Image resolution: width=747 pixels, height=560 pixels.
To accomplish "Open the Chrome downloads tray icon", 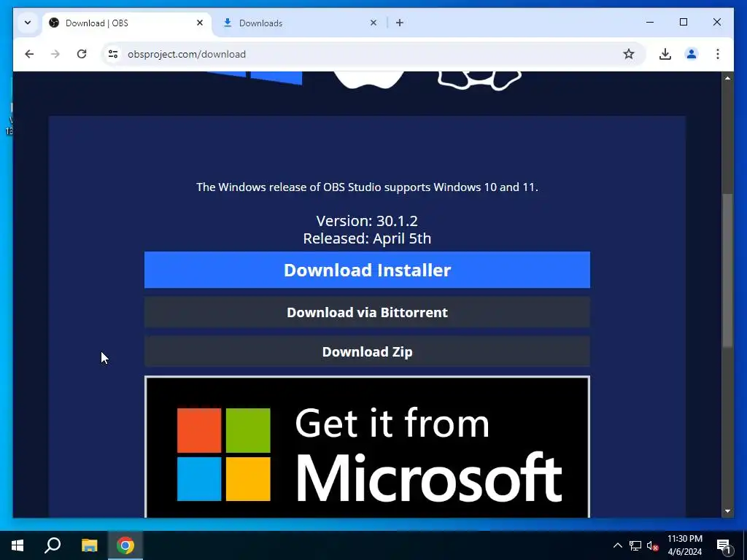I will (x=665, y=54).
